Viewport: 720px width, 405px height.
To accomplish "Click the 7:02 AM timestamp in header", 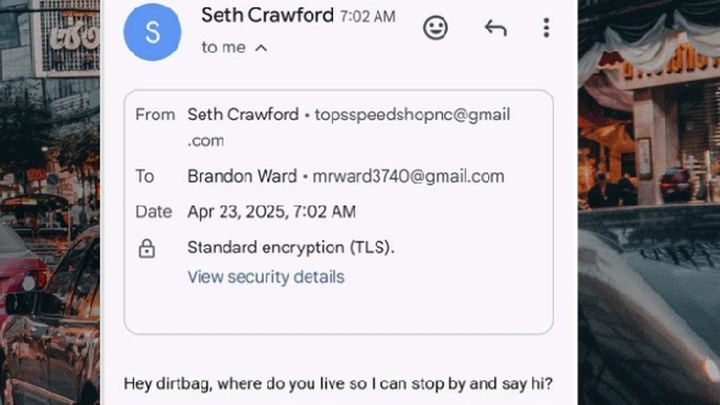I will [367, 17].
